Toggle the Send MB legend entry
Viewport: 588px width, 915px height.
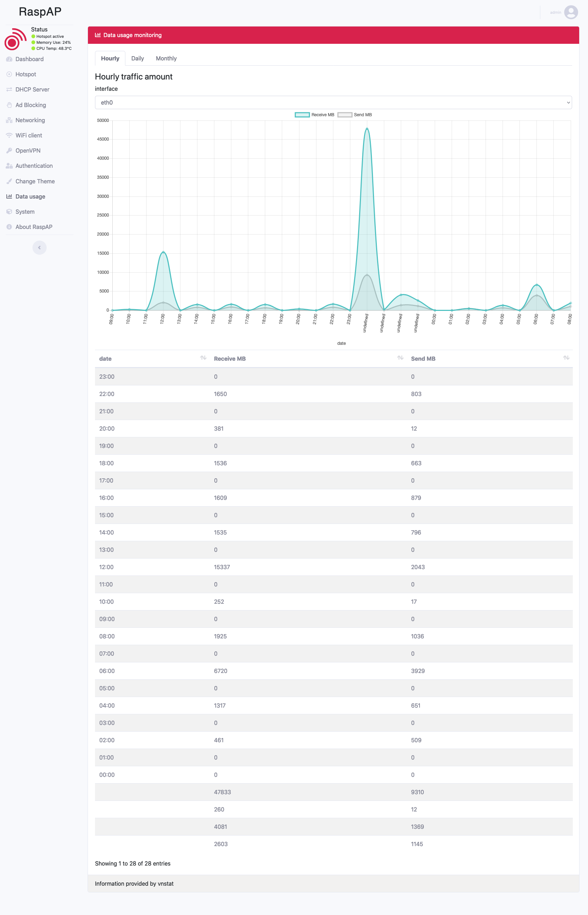[x=356, y=114]
